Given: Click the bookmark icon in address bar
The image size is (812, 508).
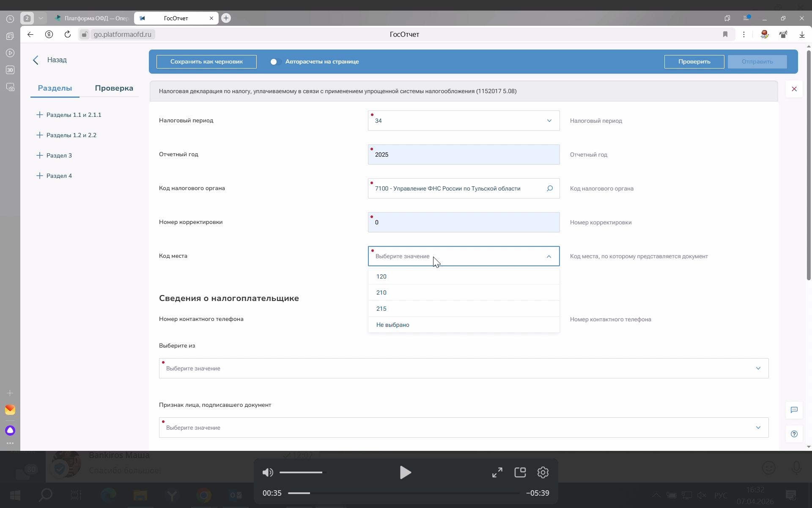Looking at the screenshot, I should point(725,34).
